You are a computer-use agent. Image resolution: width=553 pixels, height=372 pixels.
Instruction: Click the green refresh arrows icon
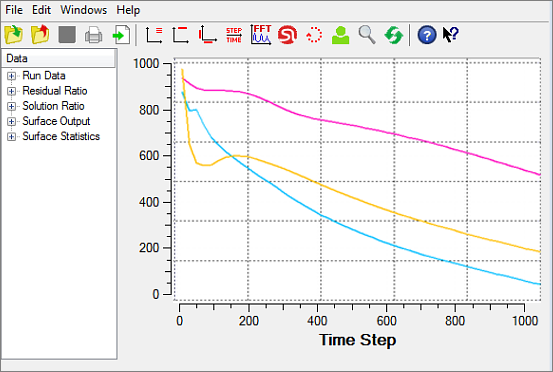394,35
